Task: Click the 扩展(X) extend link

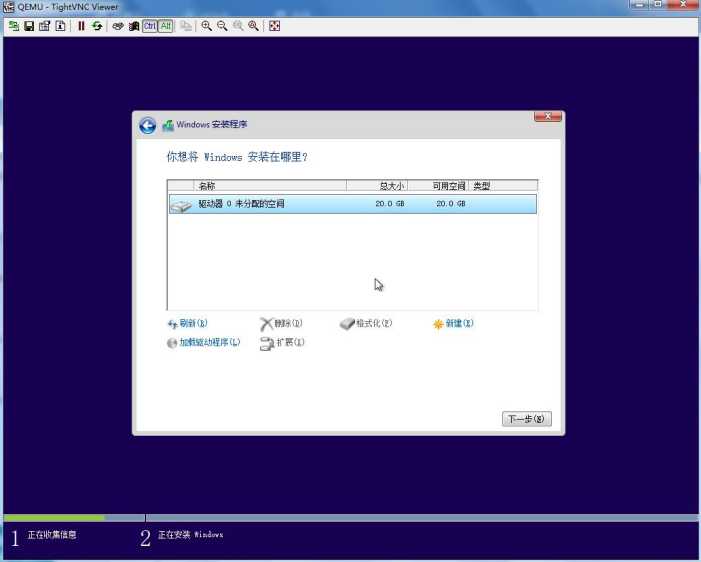Action: (x=282, y=343)
